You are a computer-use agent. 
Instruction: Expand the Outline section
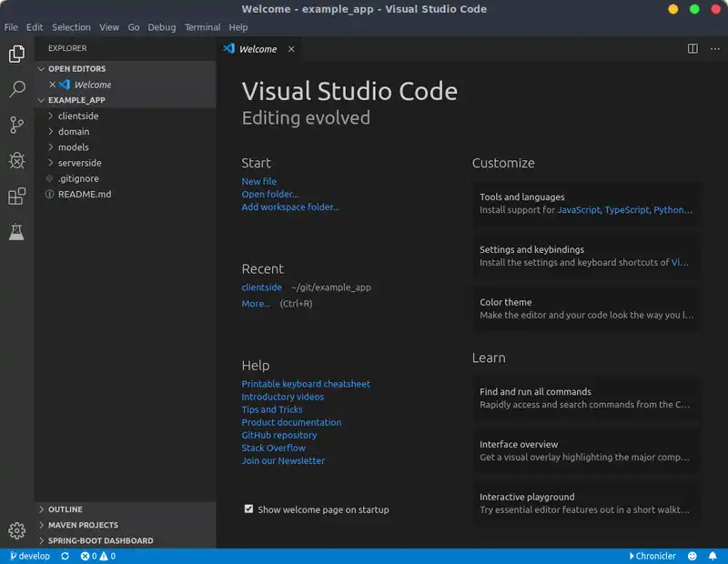(65, 509)
